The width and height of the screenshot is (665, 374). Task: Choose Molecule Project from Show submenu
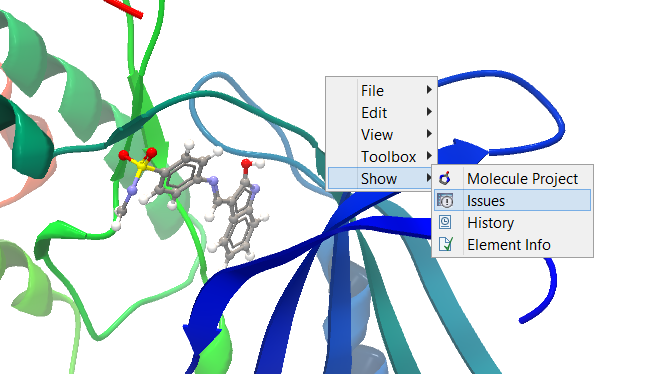click(512, 179)
